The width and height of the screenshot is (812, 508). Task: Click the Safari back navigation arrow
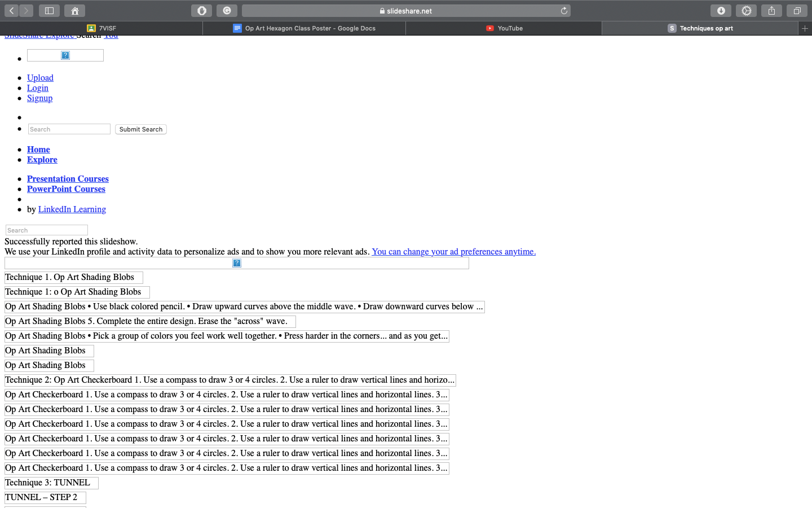tap(10, 10)
